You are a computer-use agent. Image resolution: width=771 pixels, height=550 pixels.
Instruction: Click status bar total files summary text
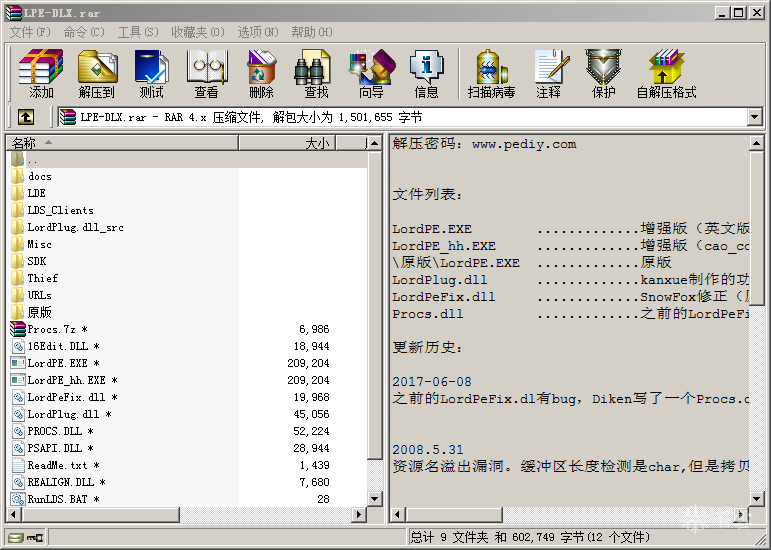530,537
